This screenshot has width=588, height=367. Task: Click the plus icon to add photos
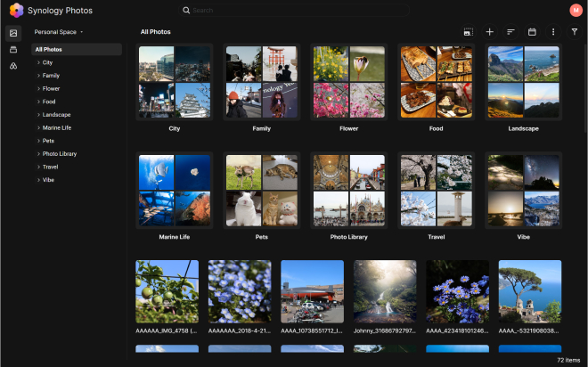pos(489,32)
